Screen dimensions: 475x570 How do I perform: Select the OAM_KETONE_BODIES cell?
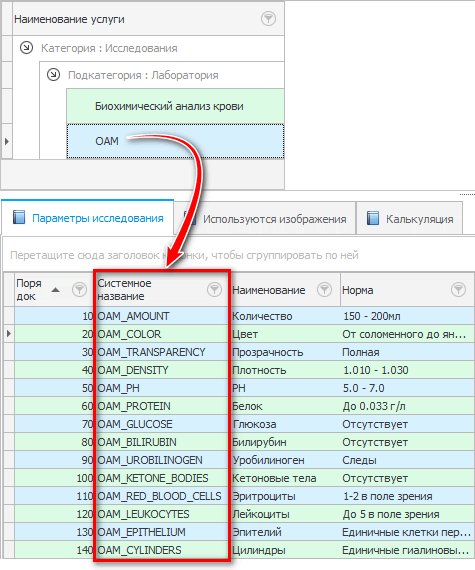click(x=162, y=478)
